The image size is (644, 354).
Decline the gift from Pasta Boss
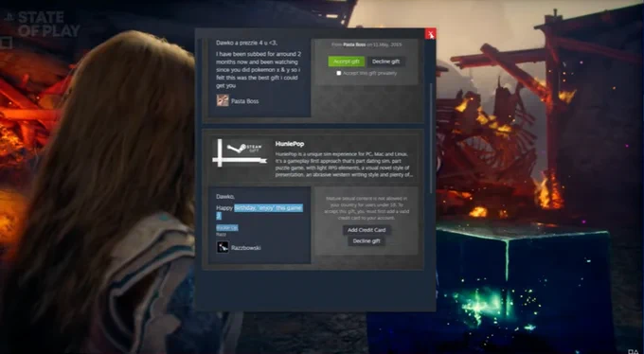click(385, 62)
